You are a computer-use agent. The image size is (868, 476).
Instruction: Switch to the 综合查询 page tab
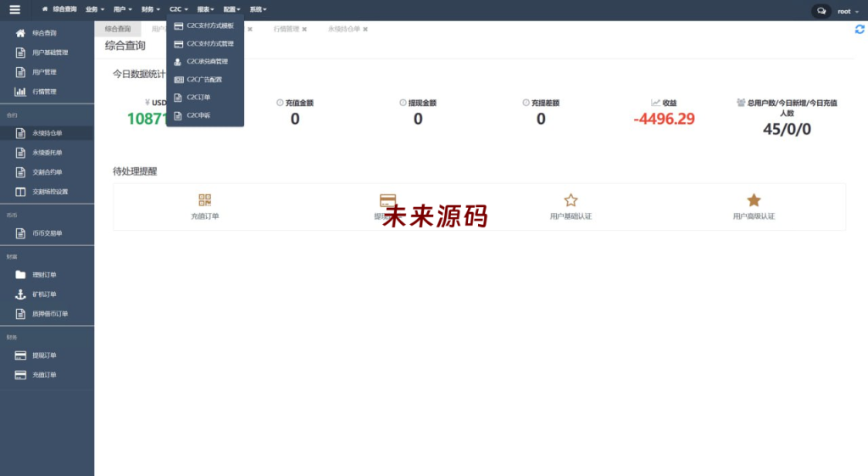click(118, 29)
